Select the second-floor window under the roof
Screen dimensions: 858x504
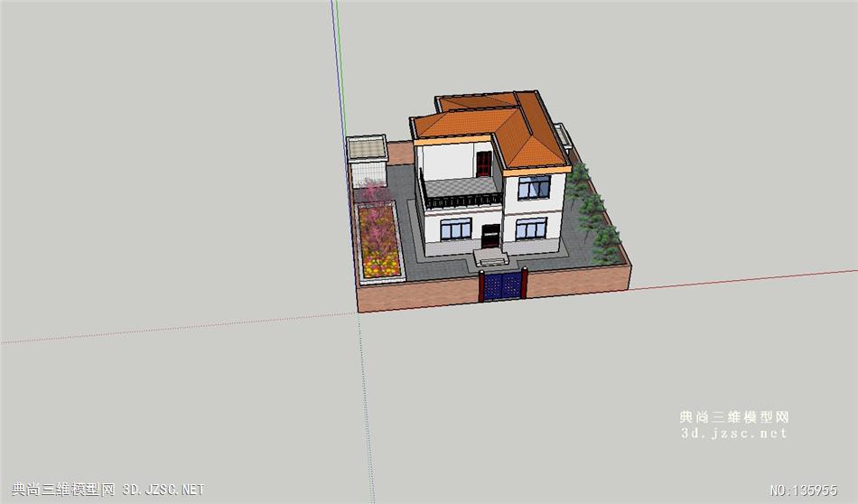[x=534, y=187]
